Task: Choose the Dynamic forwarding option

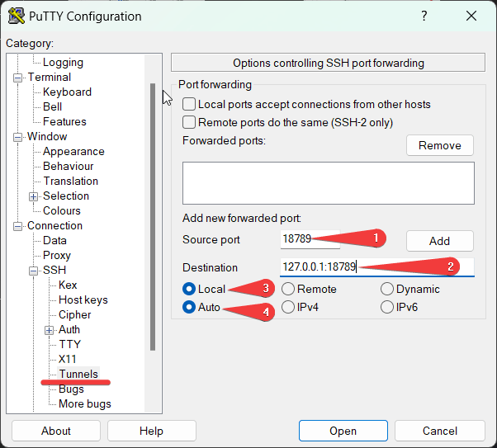Action: pyautogui.click(x=387, y=289)
